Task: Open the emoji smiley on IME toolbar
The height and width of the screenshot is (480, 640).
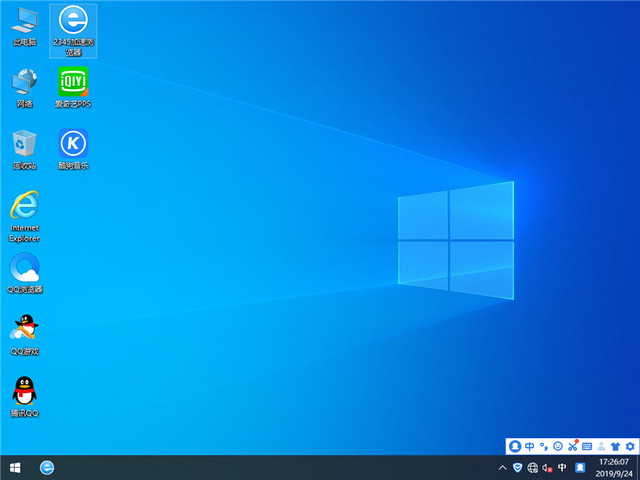Action: click(x=558, y=446)
